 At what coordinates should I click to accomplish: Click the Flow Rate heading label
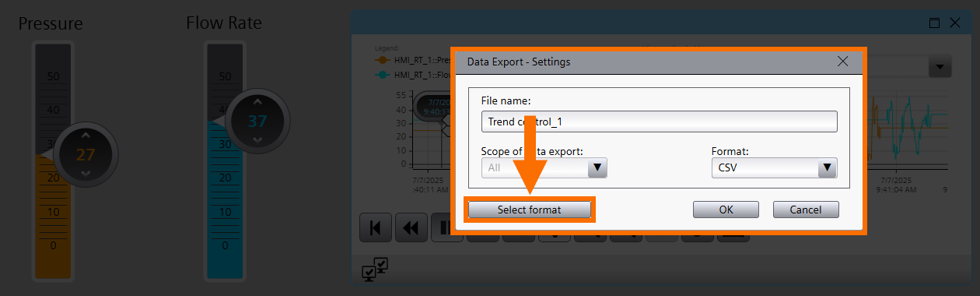point(224,23)
